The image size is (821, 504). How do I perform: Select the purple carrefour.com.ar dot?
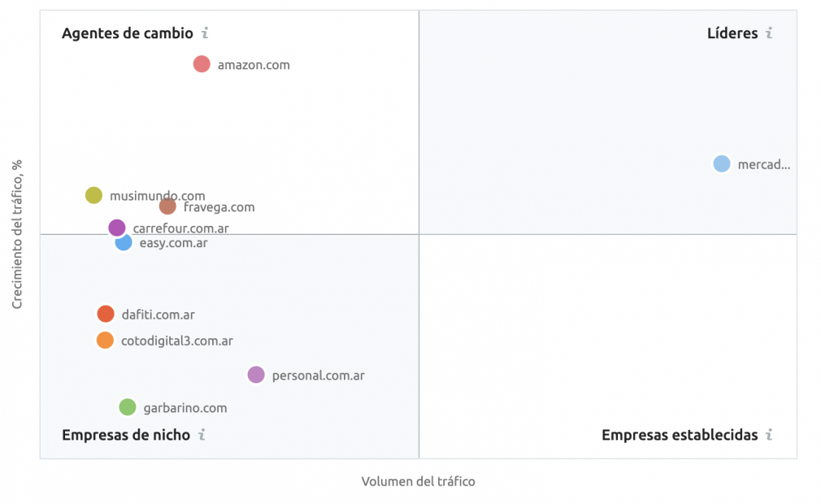point(117,228)
